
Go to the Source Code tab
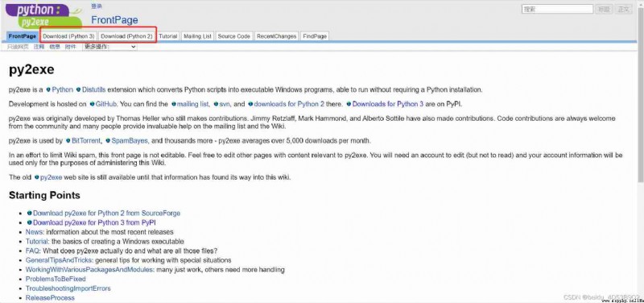233,36
